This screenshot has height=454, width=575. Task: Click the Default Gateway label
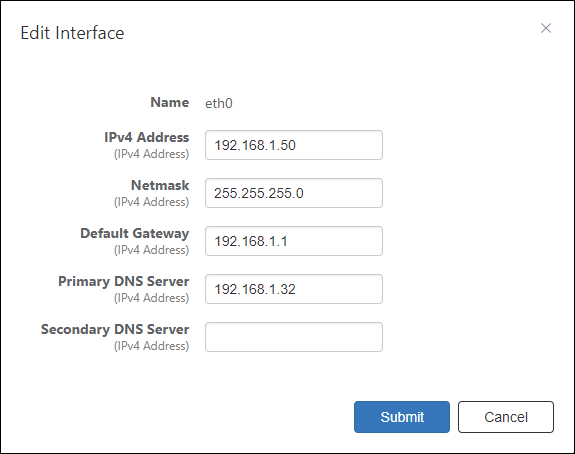tap(135, 234)
